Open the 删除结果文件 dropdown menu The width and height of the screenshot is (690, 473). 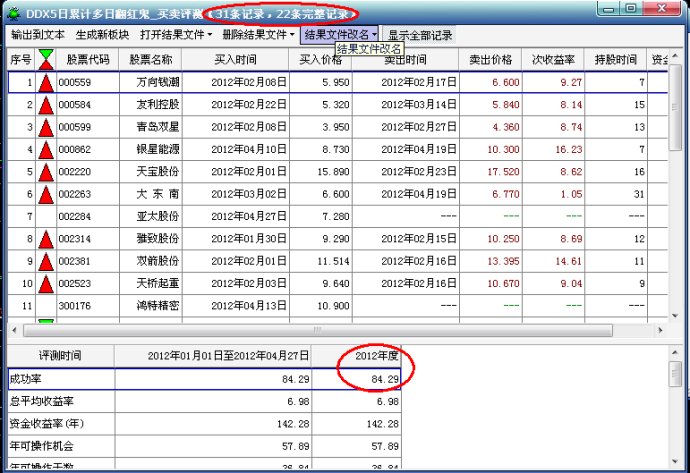point(258,35)
